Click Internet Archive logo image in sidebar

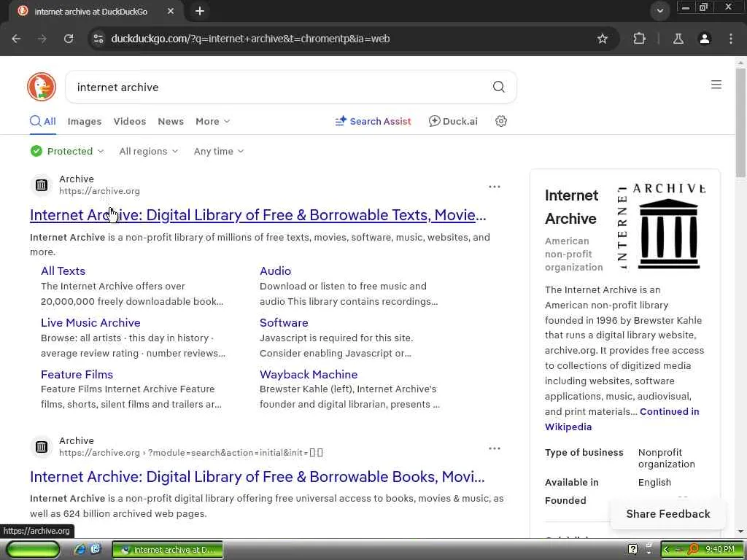pos(662,227)
